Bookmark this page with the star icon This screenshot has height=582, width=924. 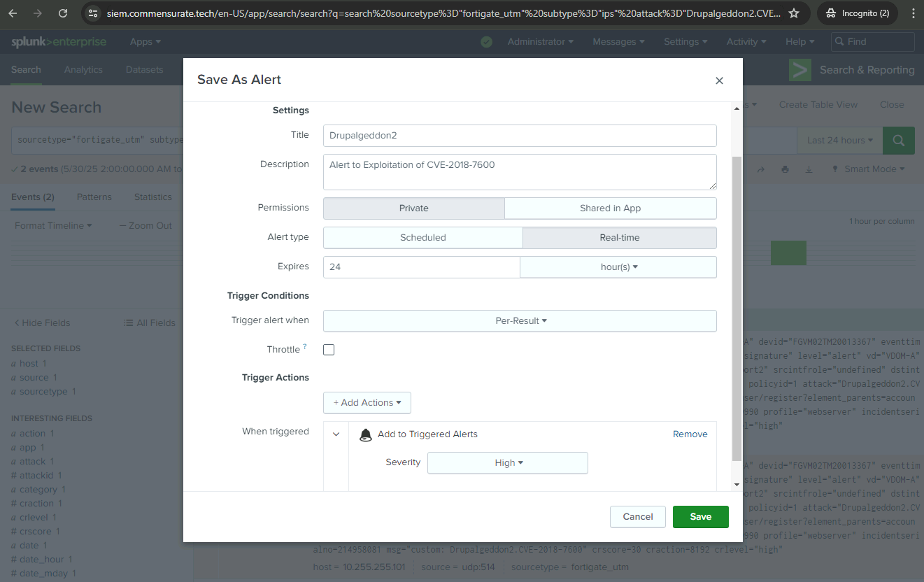[x=793, y=13]
